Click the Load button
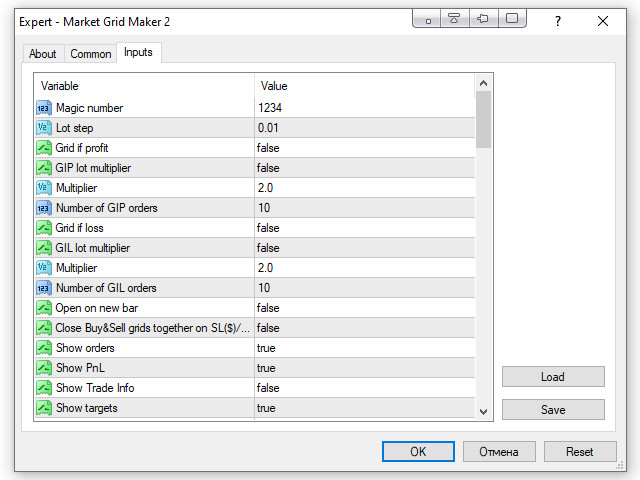640x480 pixels. point(553,377)
